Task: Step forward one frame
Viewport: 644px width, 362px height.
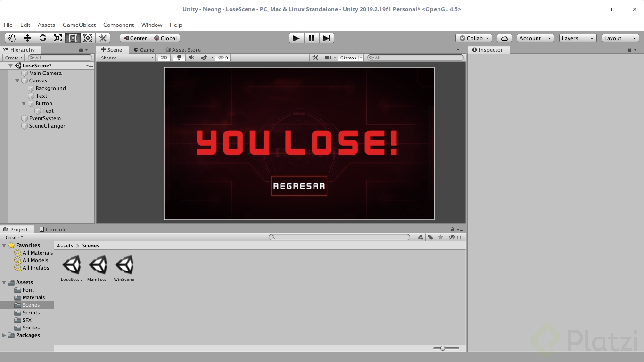Action: click(x=327, y=38)
